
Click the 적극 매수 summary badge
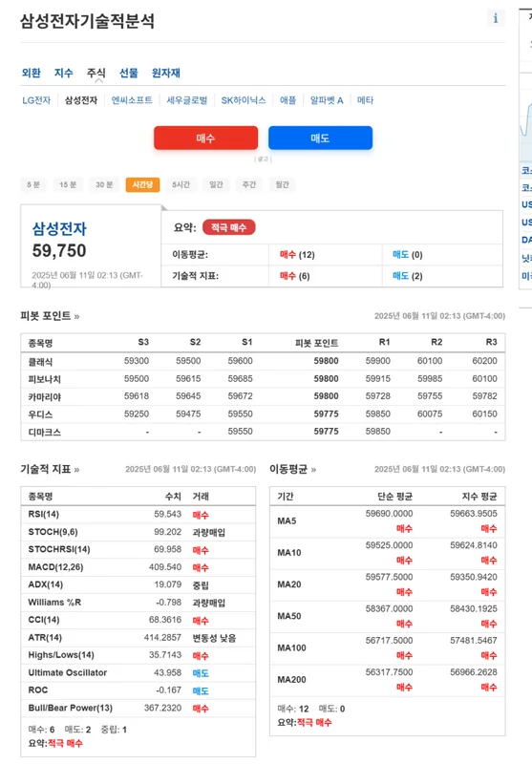tap(228, 227)
